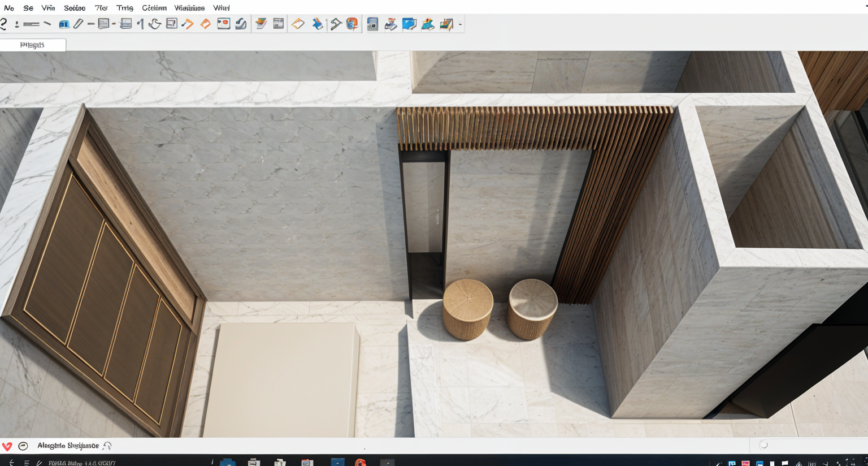
Task: Click the camera snapshot toolbar icon
Action: click(372, 24)
